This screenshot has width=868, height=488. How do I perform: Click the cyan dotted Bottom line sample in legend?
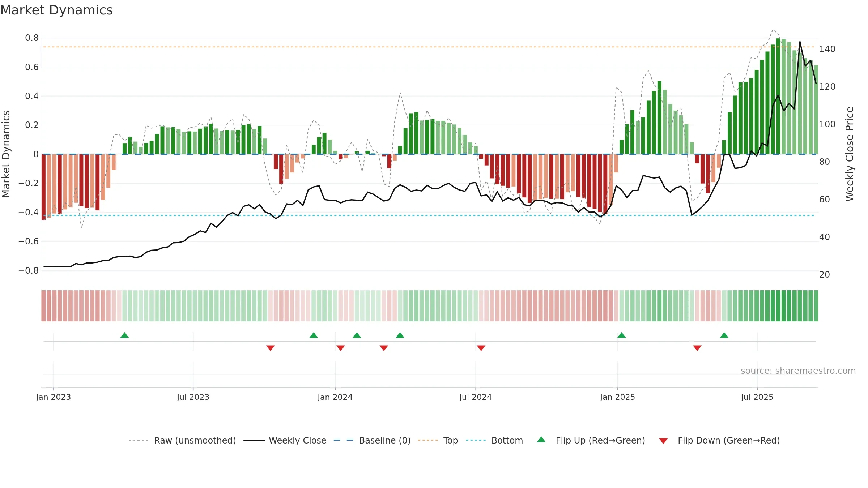coord(476,440)
